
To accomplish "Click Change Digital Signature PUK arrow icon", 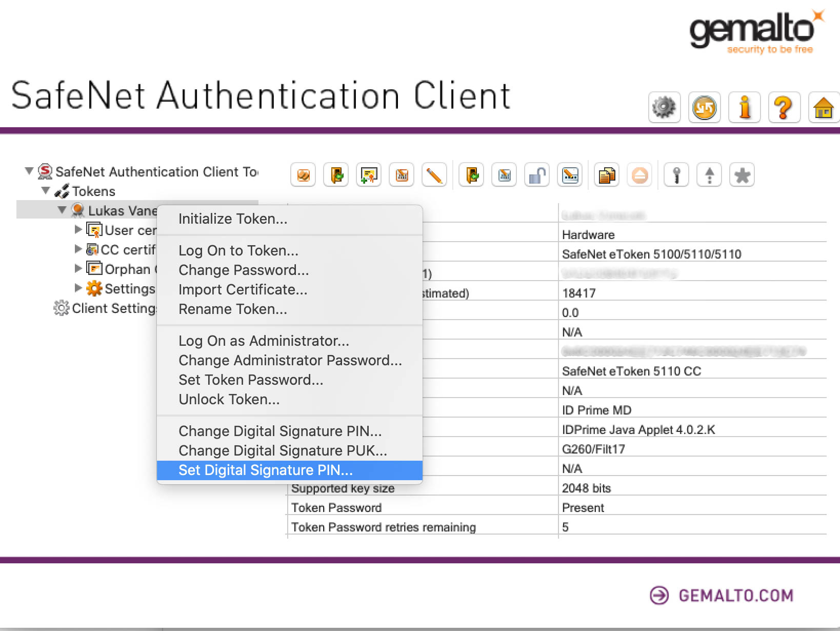I will point(709,175).
